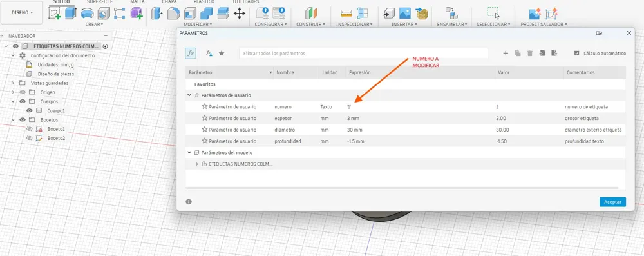Viewport: 644px width, 256px height.
Task: Expand the Vistas guardadas folder
Action: pyautogui.click(x=13, y=83)
